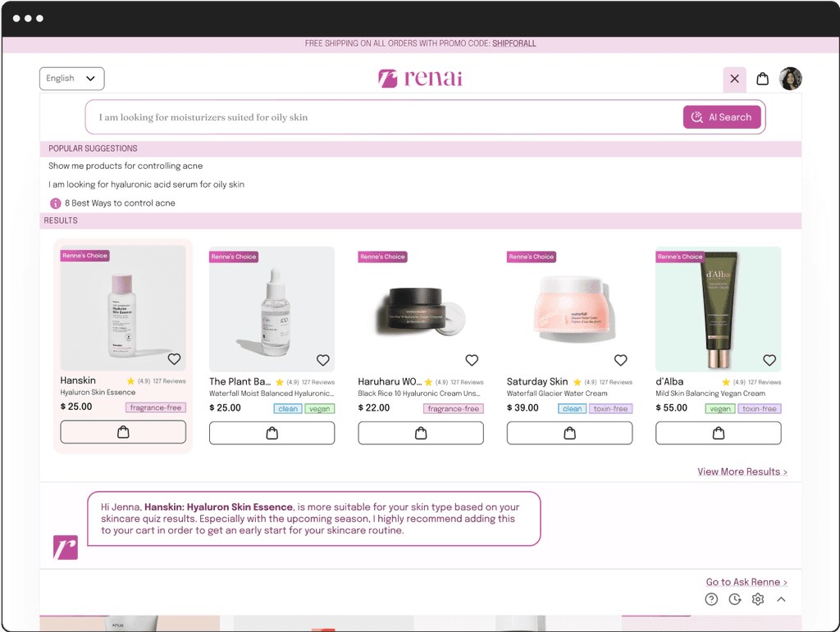
Task: Click the Hanskin brand name
Action: 78,380
